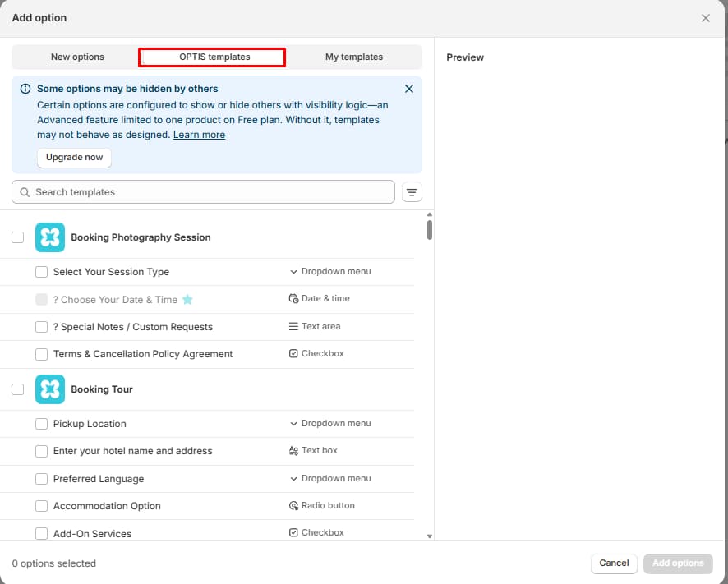Image resolution: width=728 pixels, height=584 pixels.
Task: Check the Pickup Location option
Action: [41, 424]
